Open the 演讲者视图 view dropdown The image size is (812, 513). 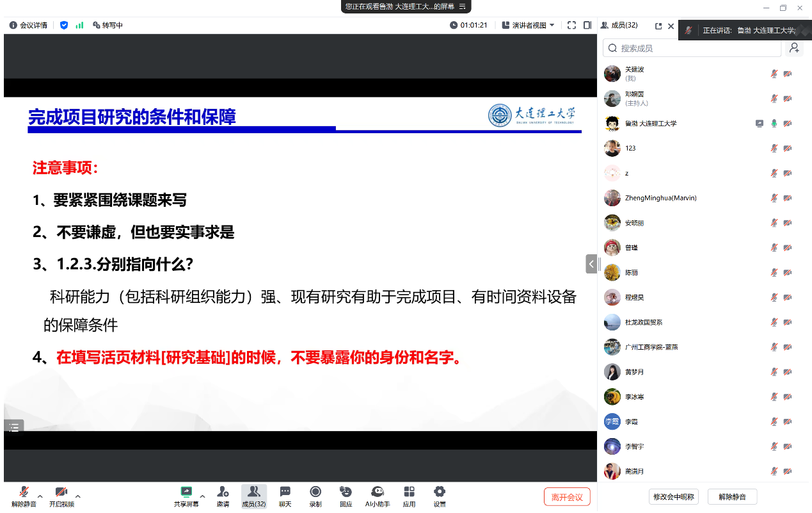529,26
